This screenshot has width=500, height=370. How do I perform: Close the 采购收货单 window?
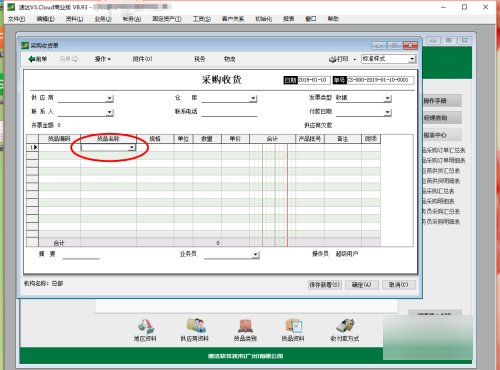point(410,45)
